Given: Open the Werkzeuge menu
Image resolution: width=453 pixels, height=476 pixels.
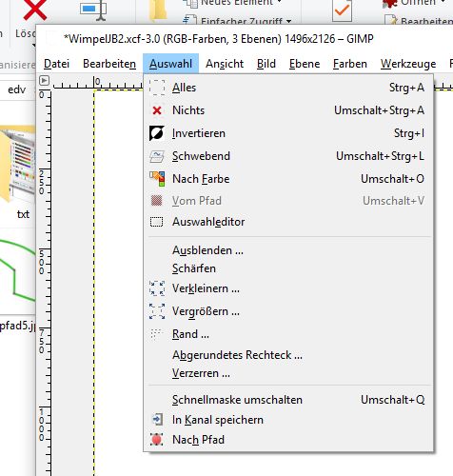Looking at the screenshot, I should tap(408, 64).
